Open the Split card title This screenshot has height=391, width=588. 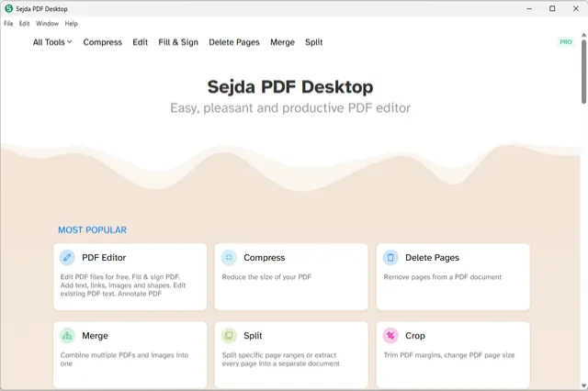253,336
